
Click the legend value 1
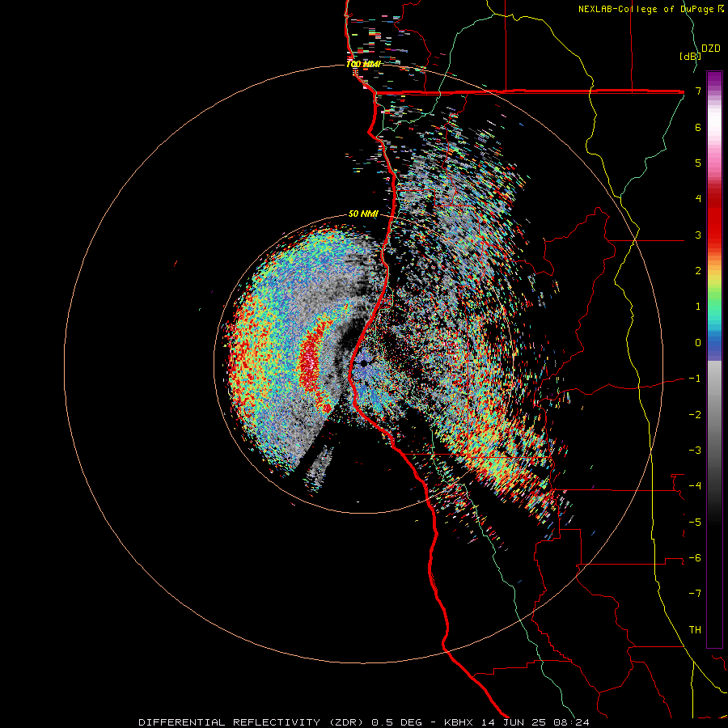pyautogui.click(x=698, y=307)
